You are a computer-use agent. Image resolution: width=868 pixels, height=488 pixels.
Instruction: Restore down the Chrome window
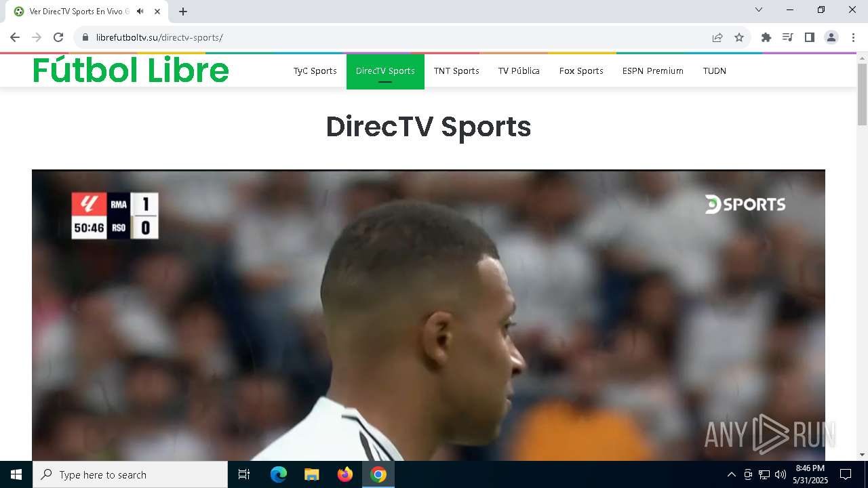pyautogui.click(x=821, y=9)
